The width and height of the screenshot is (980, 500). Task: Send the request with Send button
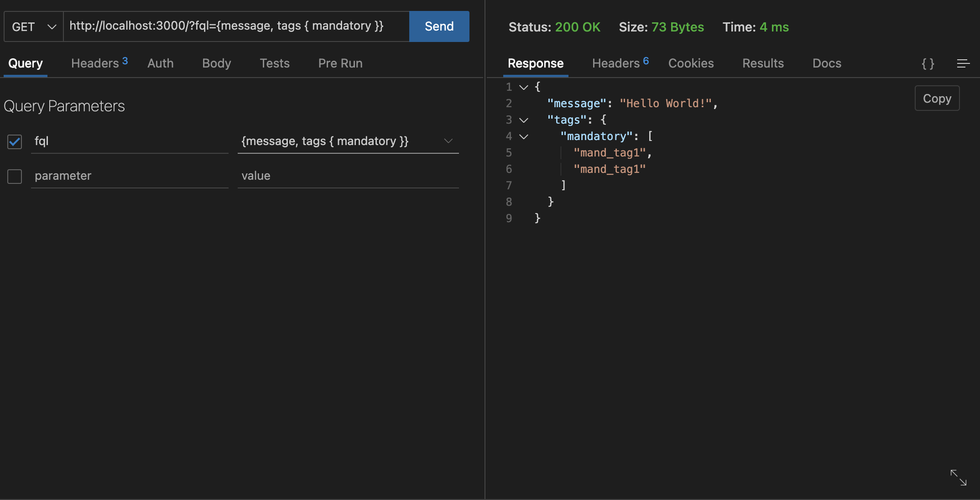click(439, 26)
